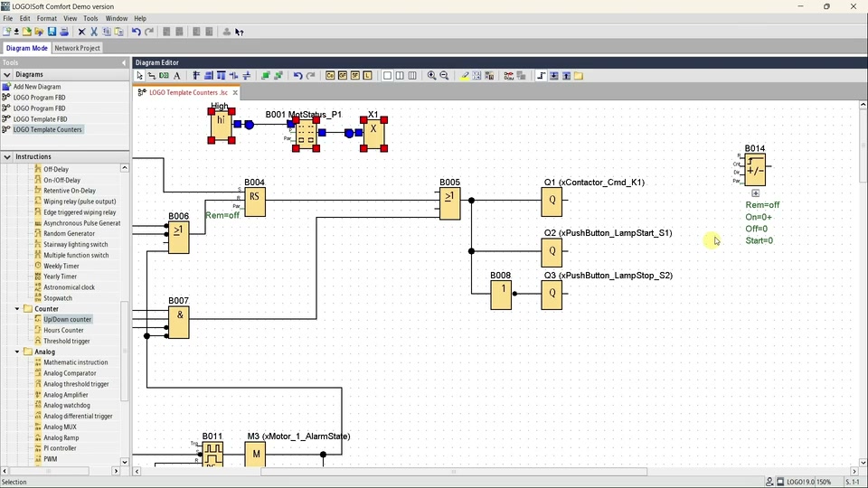Screen dimensions: 868x488
Task: Select Up/Down counter instruction
Action: 68,319
